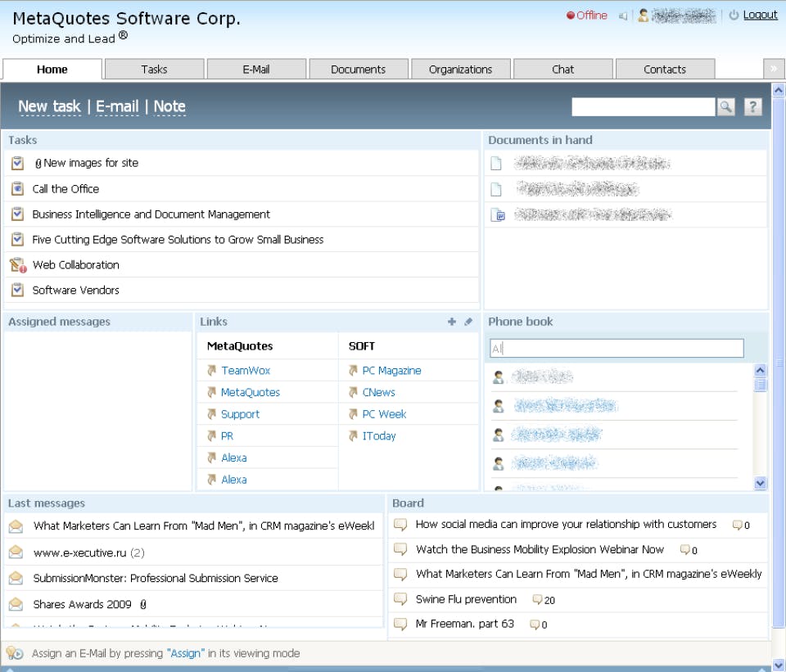Click the Logout link
The width and height of the screenshot is (786, 672).
[760, 15]
